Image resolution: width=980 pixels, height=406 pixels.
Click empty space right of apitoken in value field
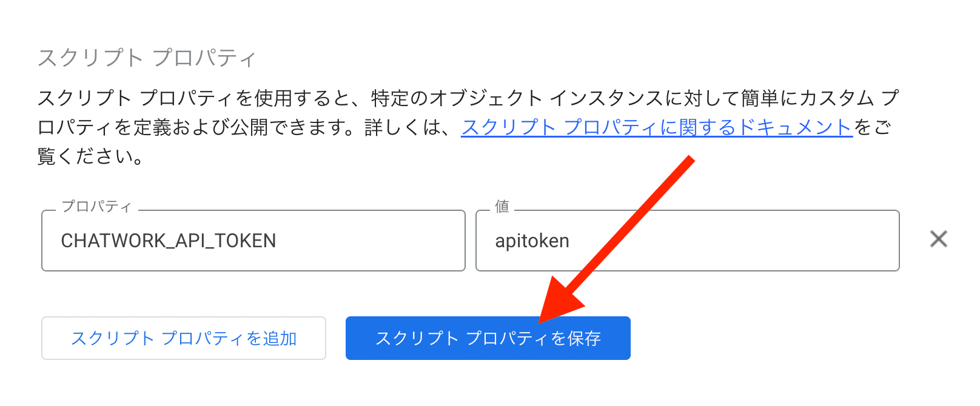click(788, 241)
